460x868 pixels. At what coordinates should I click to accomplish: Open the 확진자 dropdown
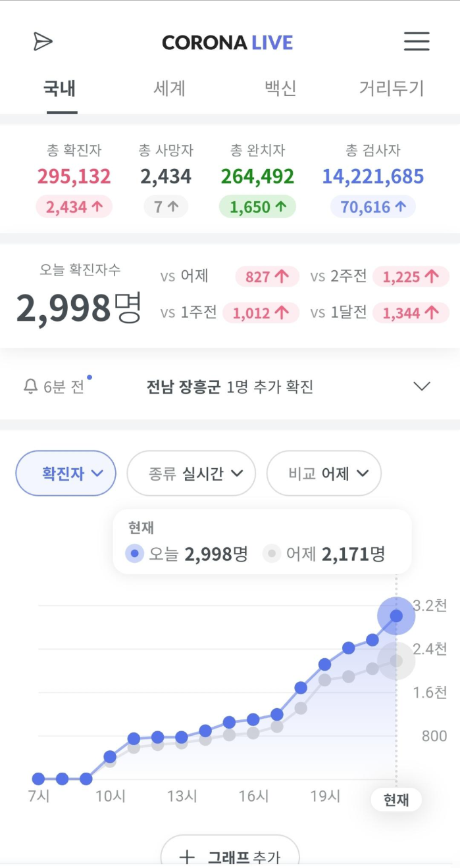[65, 473]
